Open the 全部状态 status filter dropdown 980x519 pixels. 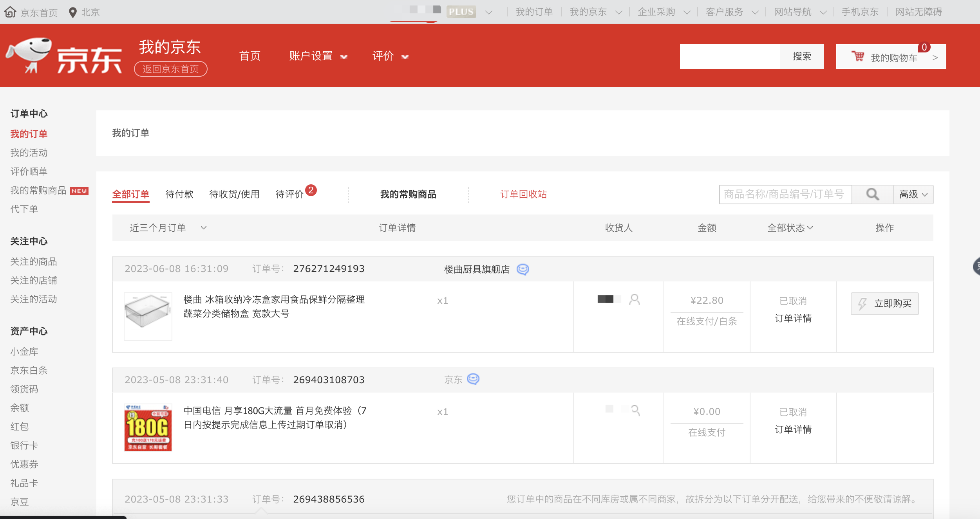(x=790, y=228)
